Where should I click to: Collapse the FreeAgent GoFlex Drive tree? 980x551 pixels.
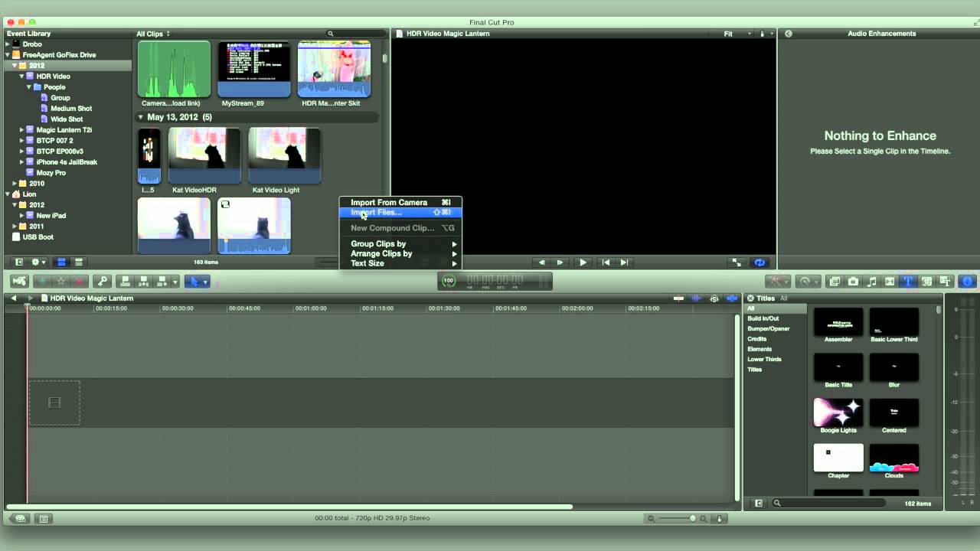[x=8, y=55]
